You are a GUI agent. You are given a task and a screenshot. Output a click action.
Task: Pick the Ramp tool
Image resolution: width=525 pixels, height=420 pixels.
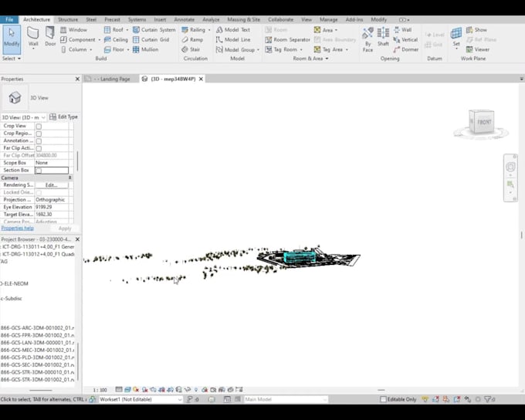point(192,39)
